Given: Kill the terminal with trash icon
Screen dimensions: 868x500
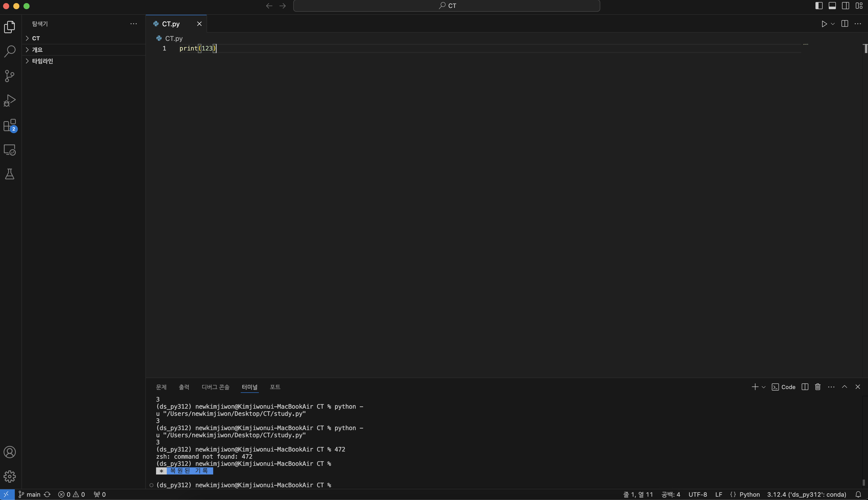Looking at the screenshot, I should [x=818, y=387].
